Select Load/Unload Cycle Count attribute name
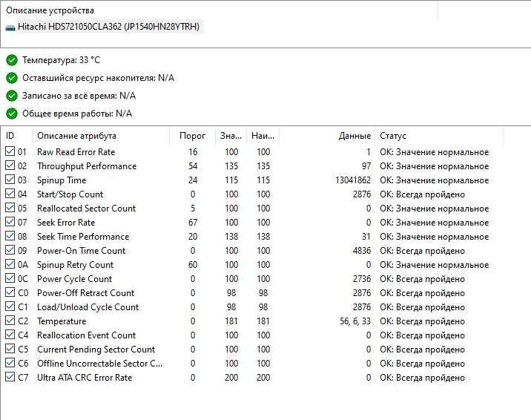The image size is (531, 420). point(88,307)
